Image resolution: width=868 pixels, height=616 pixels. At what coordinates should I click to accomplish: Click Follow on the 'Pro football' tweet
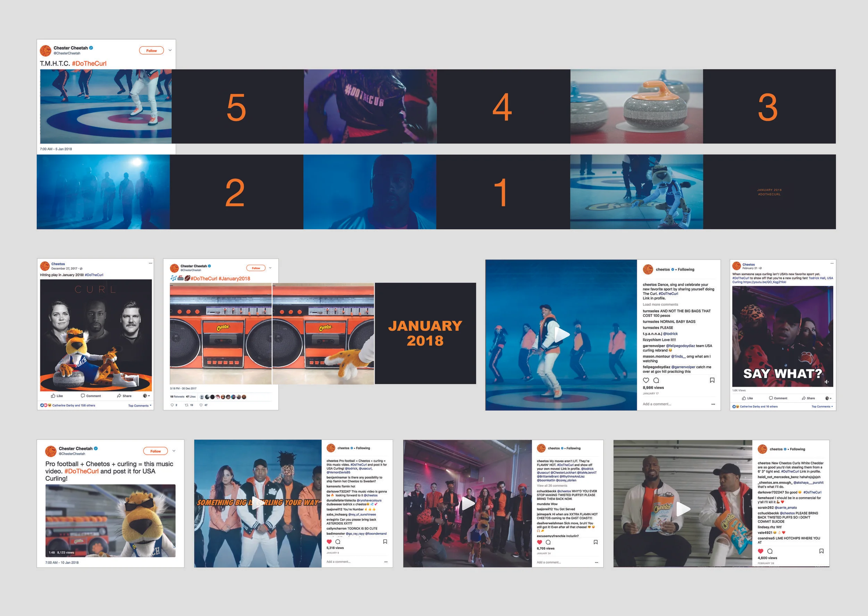coord(156,451)
